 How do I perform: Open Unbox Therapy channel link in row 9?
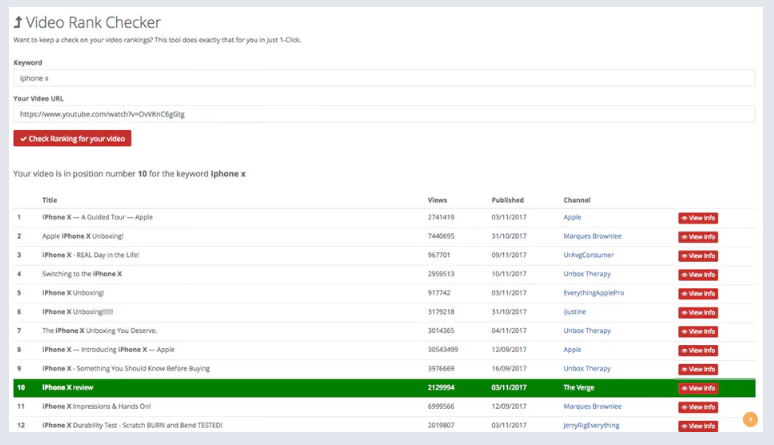tap(587, 368)
